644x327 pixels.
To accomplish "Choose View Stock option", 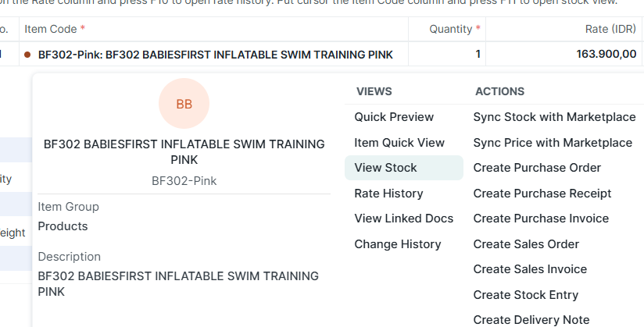I will 386,168.
